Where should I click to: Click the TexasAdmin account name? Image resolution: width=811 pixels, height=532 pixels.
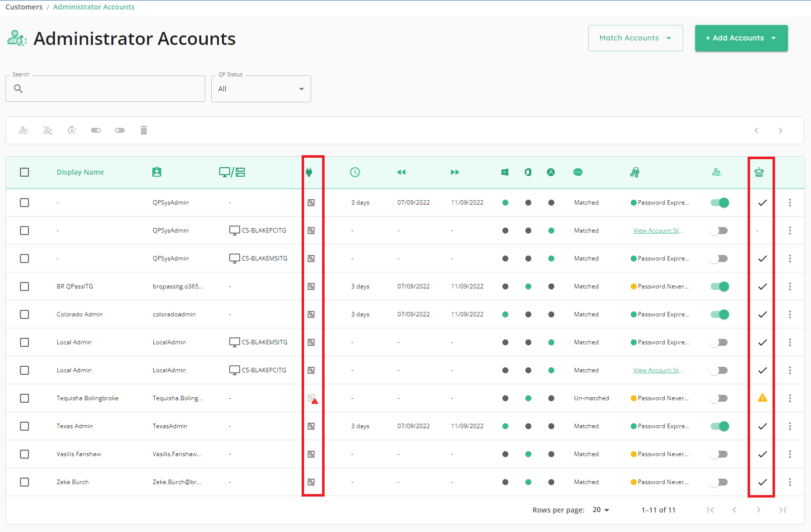(170, 426)
